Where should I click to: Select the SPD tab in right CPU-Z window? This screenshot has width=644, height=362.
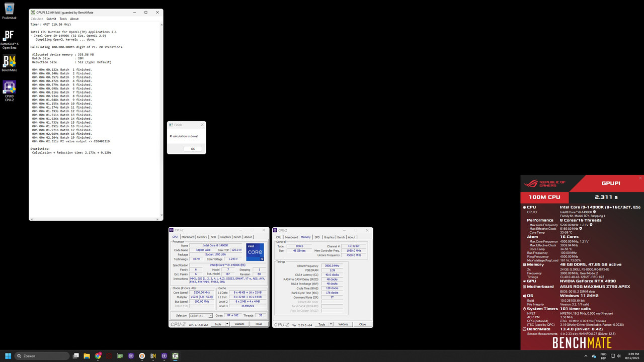click(x=317, y=237)
